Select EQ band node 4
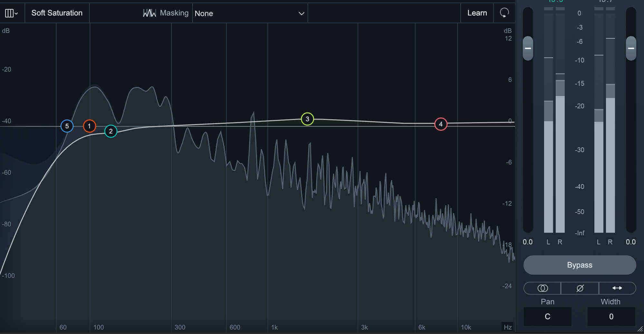Image resolution: width=644 pixels, height=334 pixels. click(441, 124)
